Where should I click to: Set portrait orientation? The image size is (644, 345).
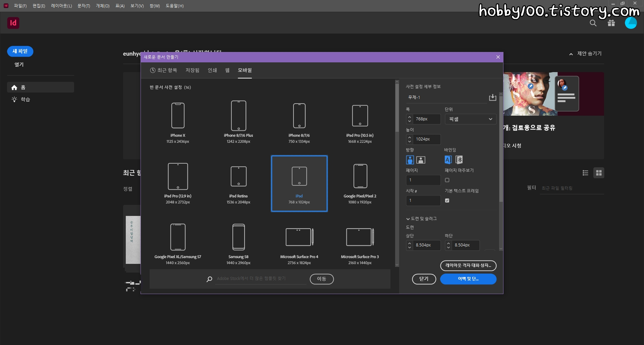pyautogui.click(x=410, y=160)
